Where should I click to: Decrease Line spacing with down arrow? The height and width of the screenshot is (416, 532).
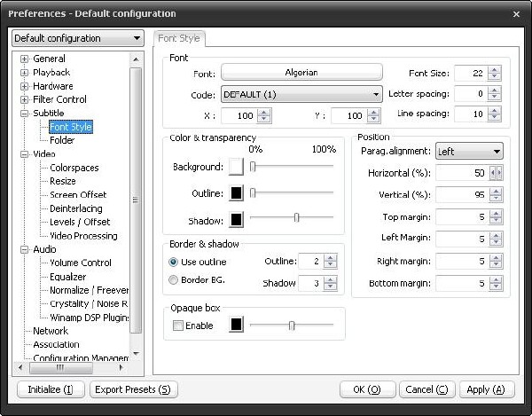pos(494,118)
